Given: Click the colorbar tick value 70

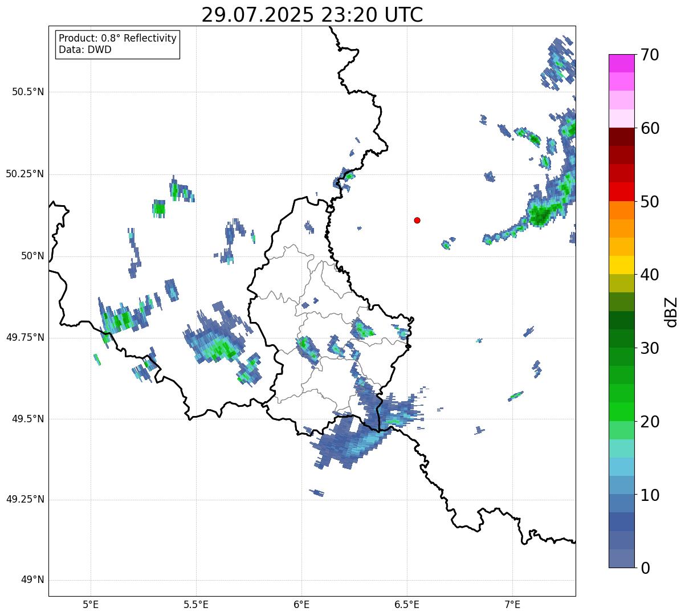Looking at the screenshot, I should pos(650,55).
